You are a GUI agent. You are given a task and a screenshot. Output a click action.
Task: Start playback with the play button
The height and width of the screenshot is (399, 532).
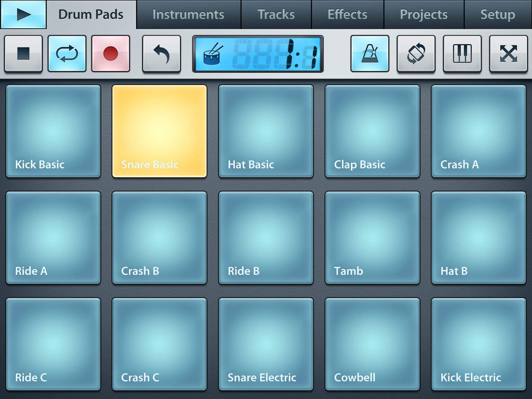coord(24,14)
